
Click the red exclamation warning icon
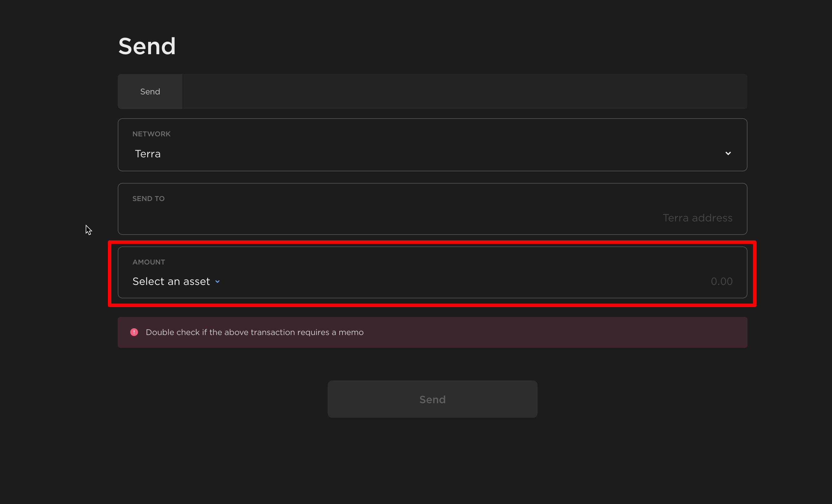click(x=134, y=332)
